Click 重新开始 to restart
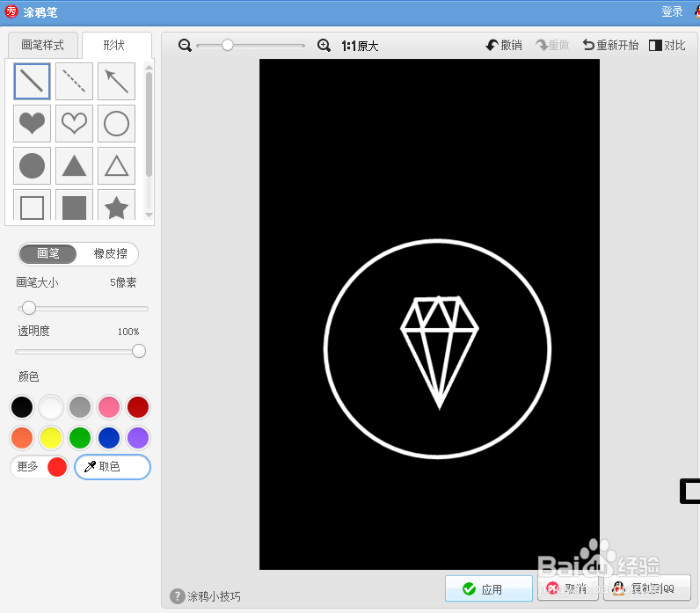This screenshot has width=700, height=613. pyautogui.click(x=610, y=45)
